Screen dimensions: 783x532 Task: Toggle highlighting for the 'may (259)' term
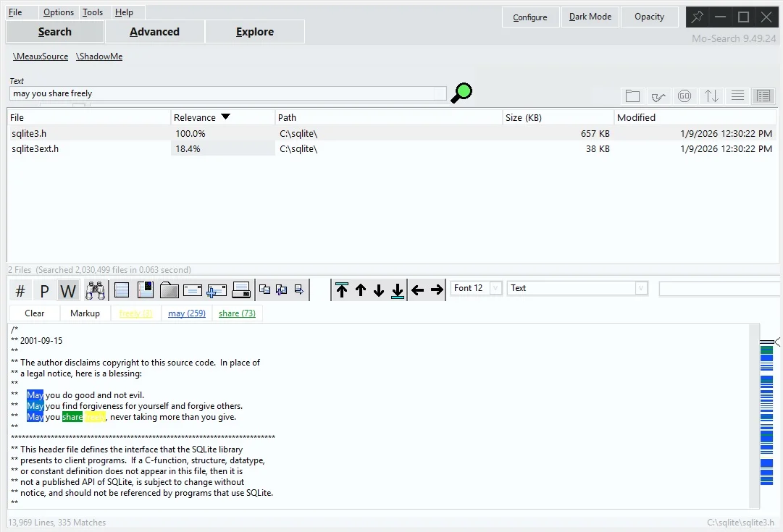pyautogui.click(x=186, y=313)
